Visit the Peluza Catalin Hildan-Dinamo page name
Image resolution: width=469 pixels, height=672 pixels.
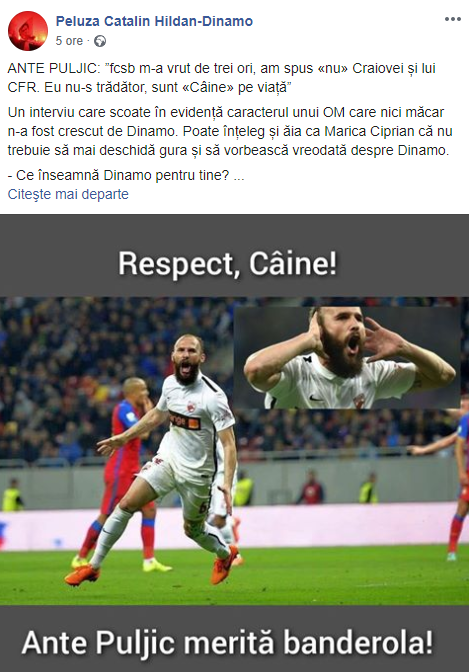click(154, 21)
